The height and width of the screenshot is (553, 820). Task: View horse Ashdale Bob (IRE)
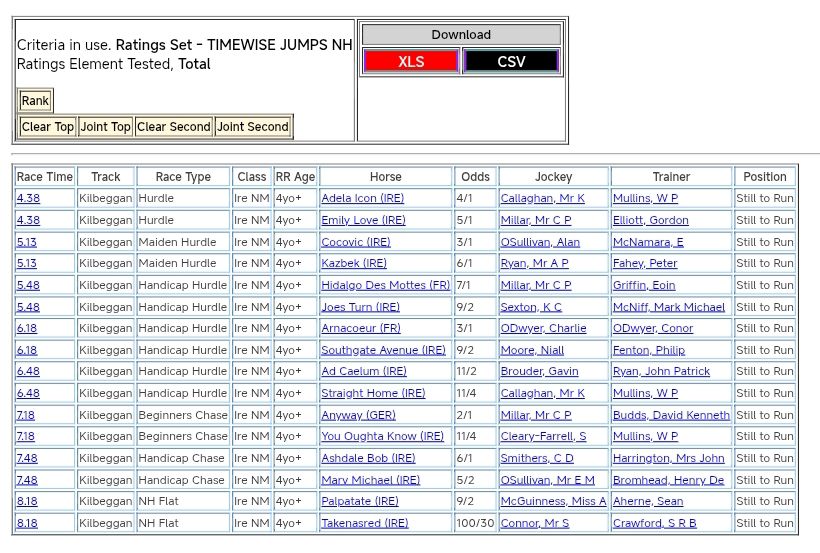[367, 458]
